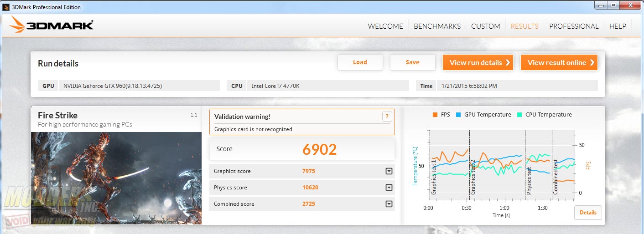
Task: Open View result online
Action: pyautogui.click(x=559, y=62)
